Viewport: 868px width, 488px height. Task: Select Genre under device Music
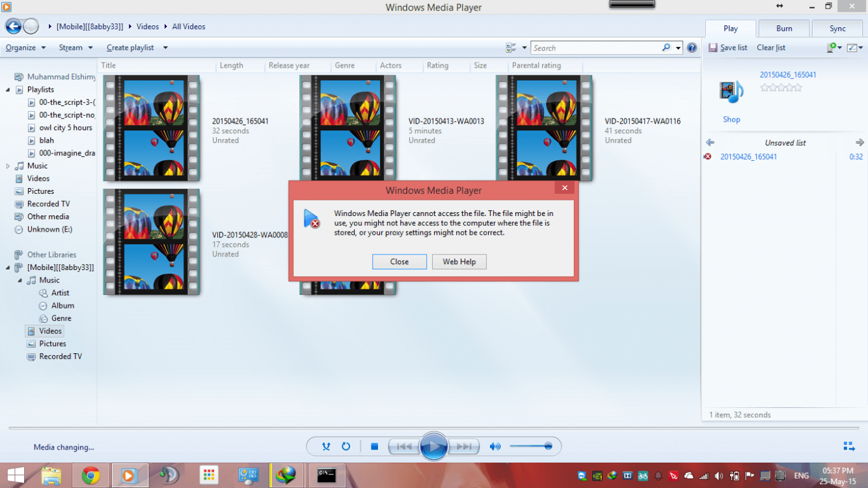(x=61, y=318)
